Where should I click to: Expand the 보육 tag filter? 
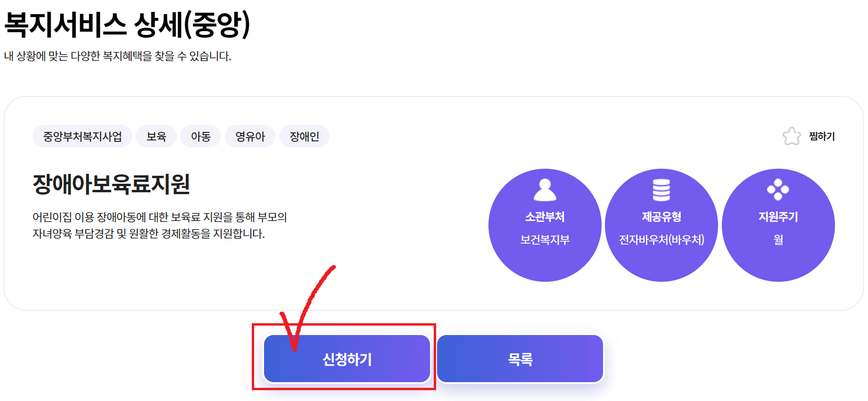point(156,136)
